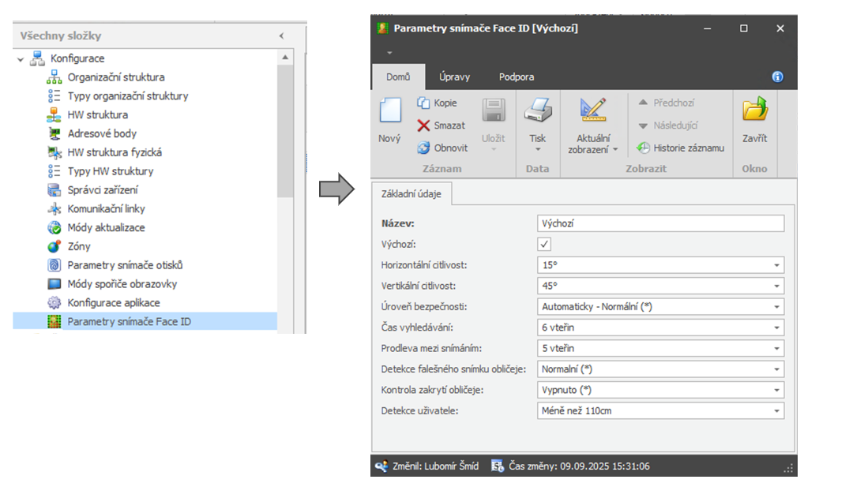868x483 pixels.
Task: Print using the Tisk printer icon
Action: pos(538,110)
